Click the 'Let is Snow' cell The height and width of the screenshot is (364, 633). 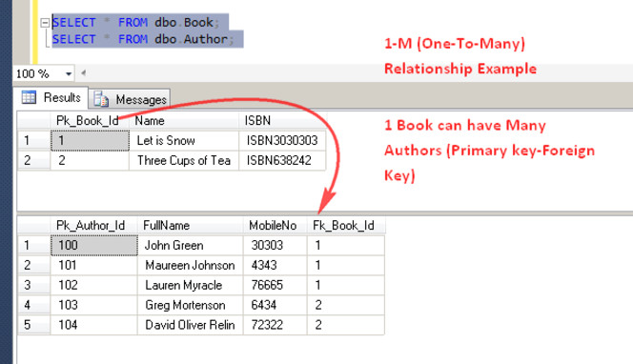pyautogui.click(x=184, y=140)
